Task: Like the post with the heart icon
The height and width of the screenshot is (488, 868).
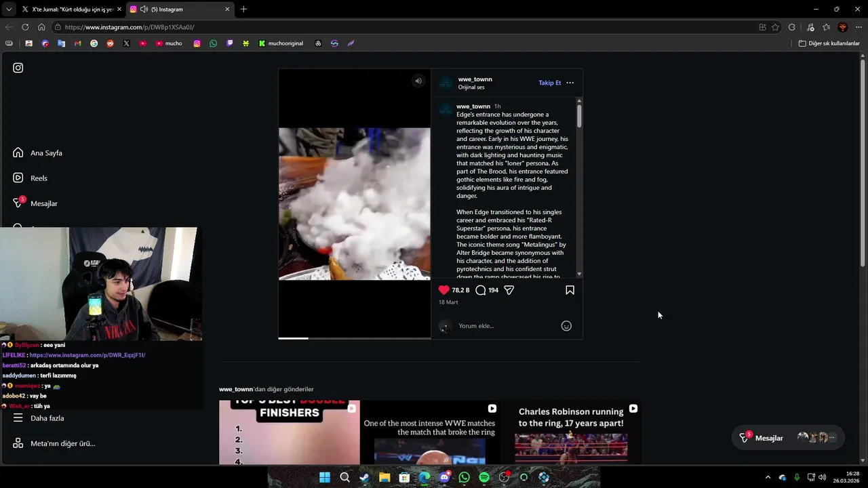Action: 443,290
